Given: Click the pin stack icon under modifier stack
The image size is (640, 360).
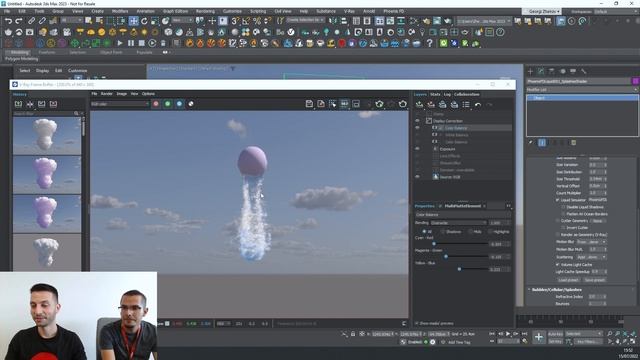Looking at the screenshot, I should pos(531,142).
